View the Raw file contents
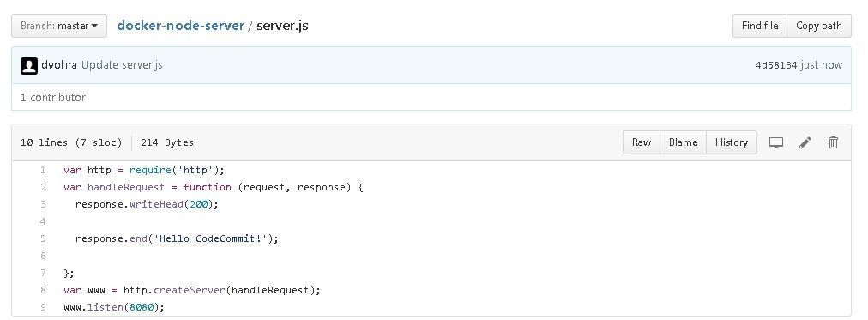This screenshot has height=320, width=868. 641,142
